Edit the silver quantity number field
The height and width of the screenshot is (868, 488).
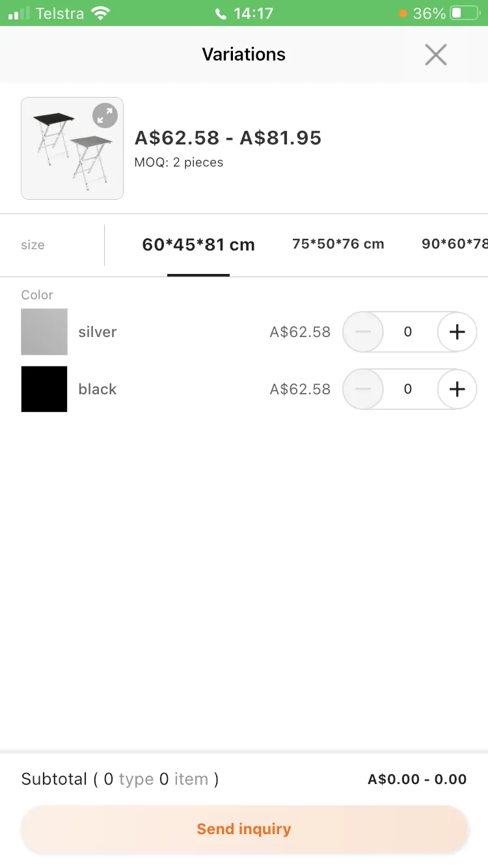[x=409, y=332]
